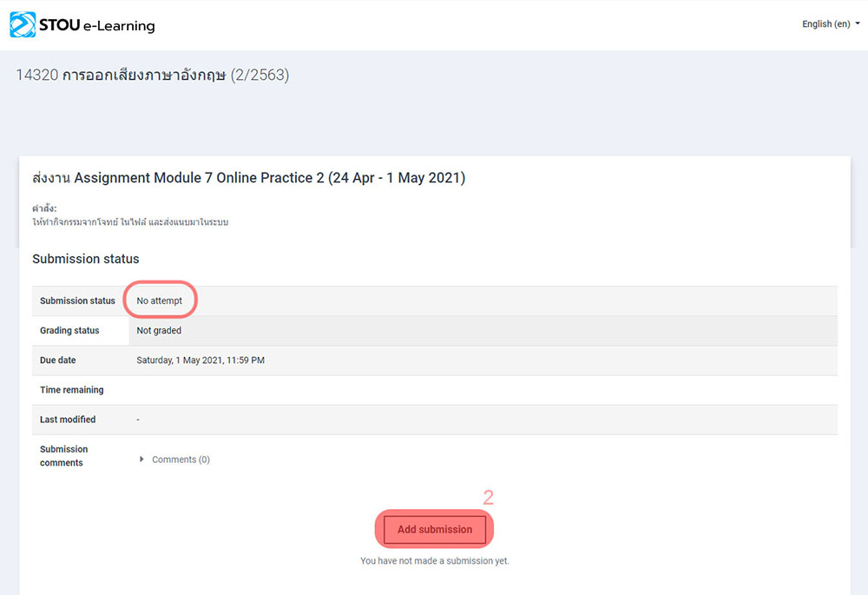Click the Assignment Module 7 Online Practice 2 heading

[248, 178]
